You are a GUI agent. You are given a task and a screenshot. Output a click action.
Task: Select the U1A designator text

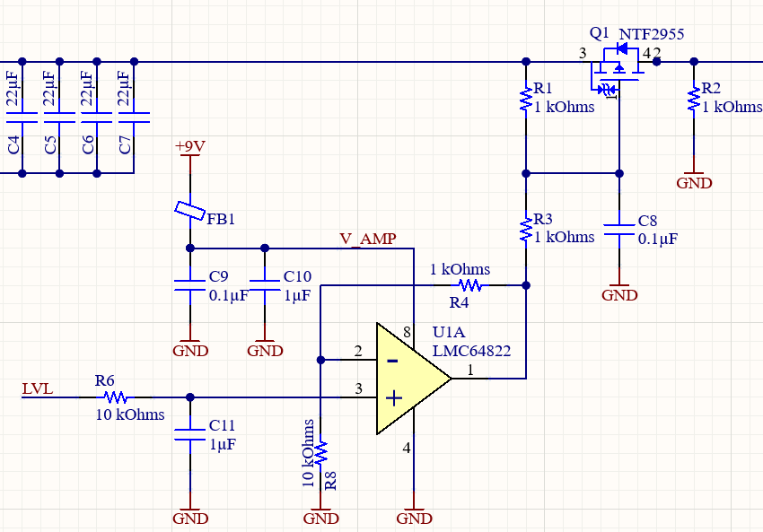coord(449,332)
